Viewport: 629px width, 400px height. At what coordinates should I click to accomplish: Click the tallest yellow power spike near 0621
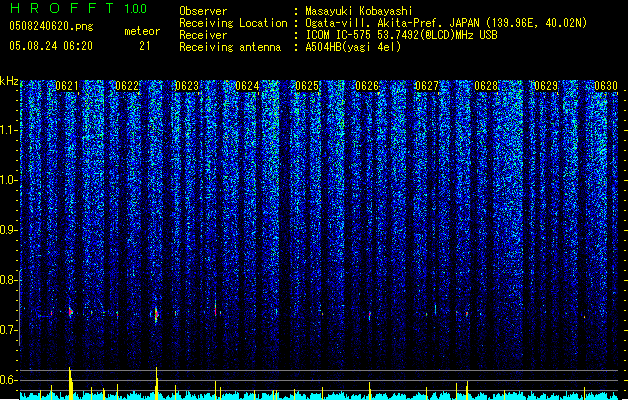[x=70, y=383]
